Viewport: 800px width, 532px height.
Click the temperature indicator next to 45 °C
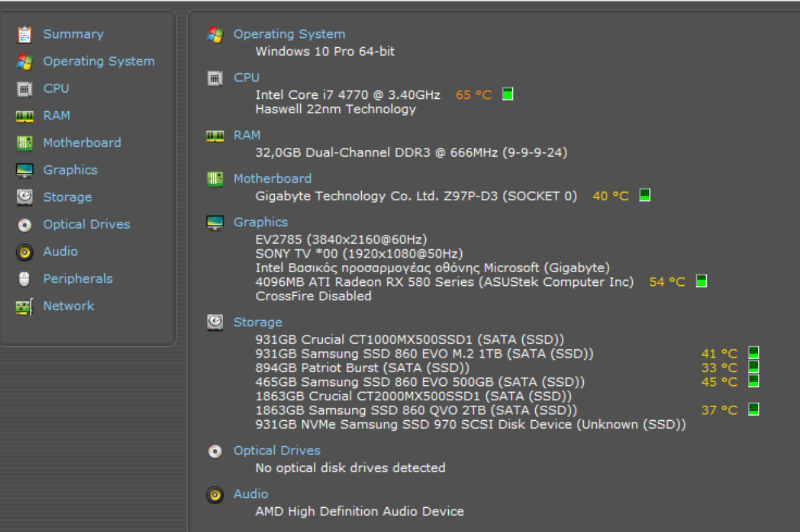[x=753, y=380]
